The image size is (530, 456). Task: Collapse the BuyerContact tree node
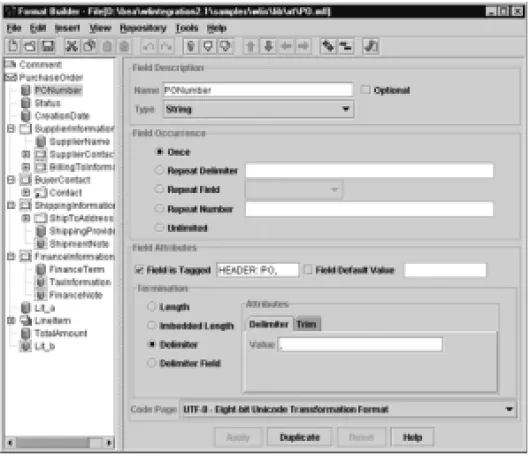click(x=11, y=179)
